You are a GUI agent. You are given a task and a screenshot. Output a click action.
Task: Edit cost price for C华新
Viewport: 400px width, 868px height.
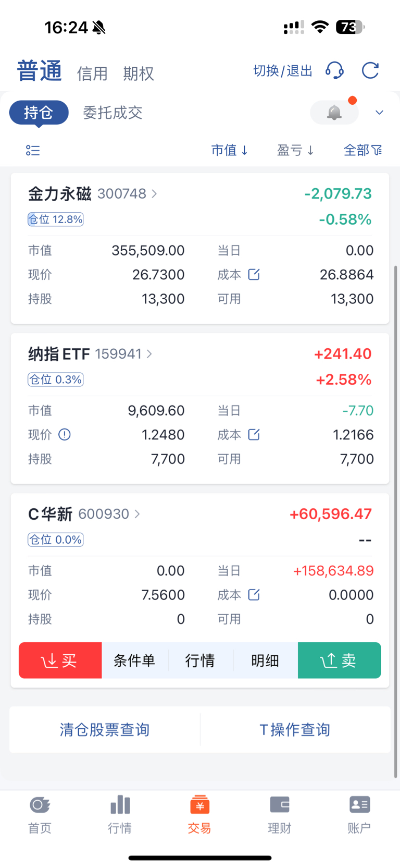254,594
